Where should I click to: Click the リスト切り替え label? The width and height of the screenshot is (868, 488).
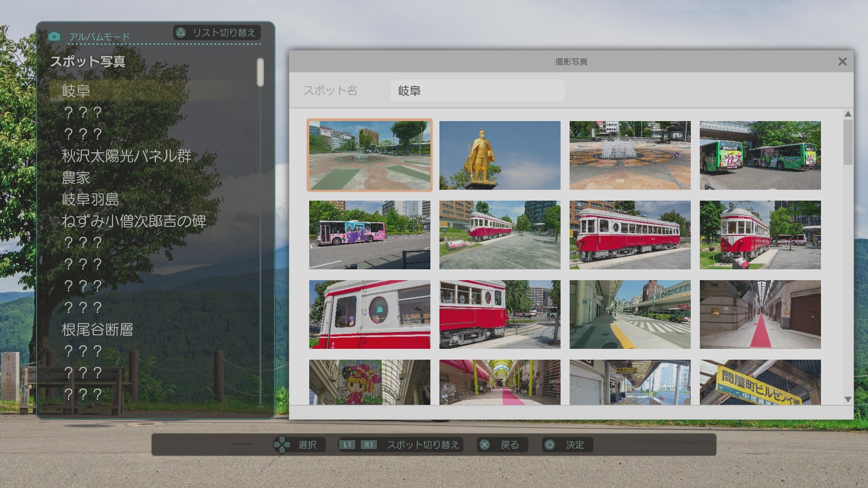(x=224, y=33)
